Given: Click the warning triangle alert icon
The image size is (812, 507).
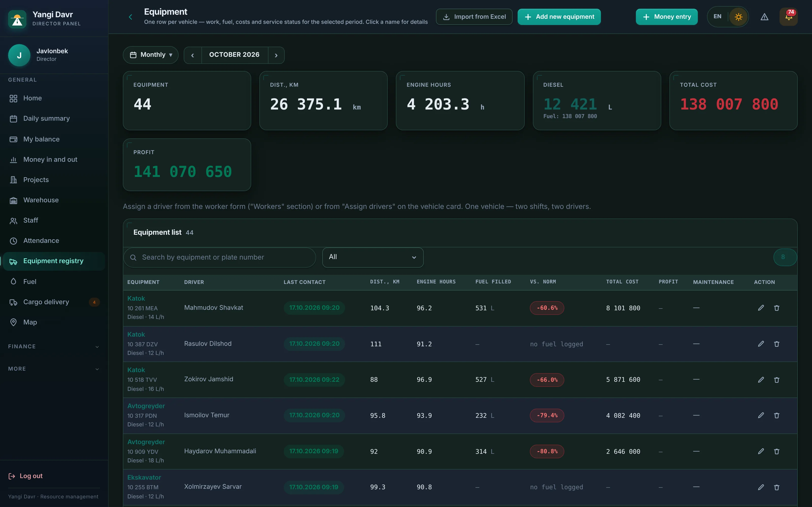Looking at the screenshot, I should (764, 17).
